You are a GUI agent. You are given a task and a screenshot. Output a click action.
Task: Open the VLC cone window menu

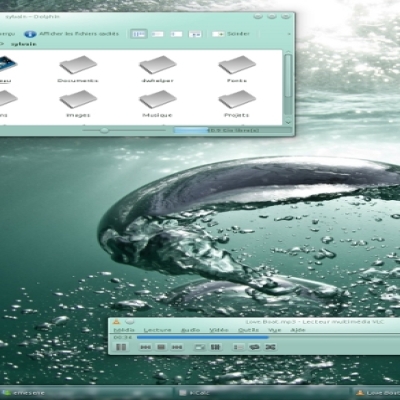click(116, 322)
